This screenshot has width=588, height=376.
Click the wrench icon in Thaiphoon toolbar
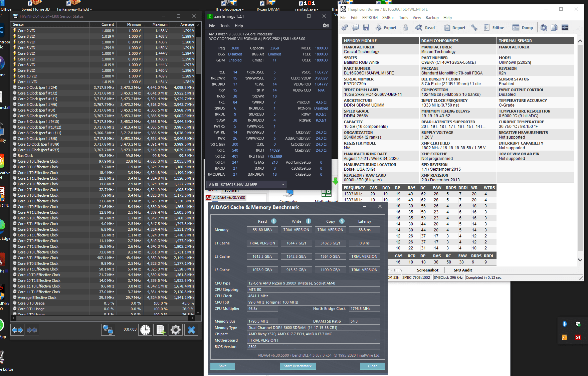pyautogui.click(x=474, y=27)
